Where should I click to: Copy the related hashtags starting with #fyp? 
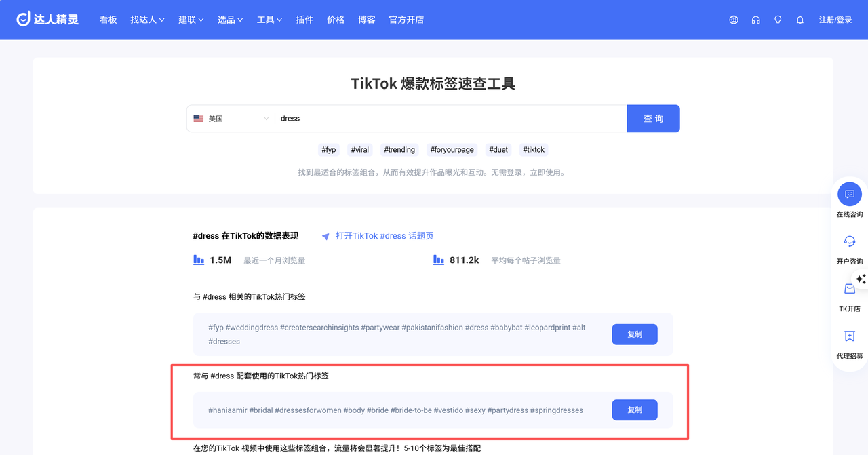click(634, 334)
